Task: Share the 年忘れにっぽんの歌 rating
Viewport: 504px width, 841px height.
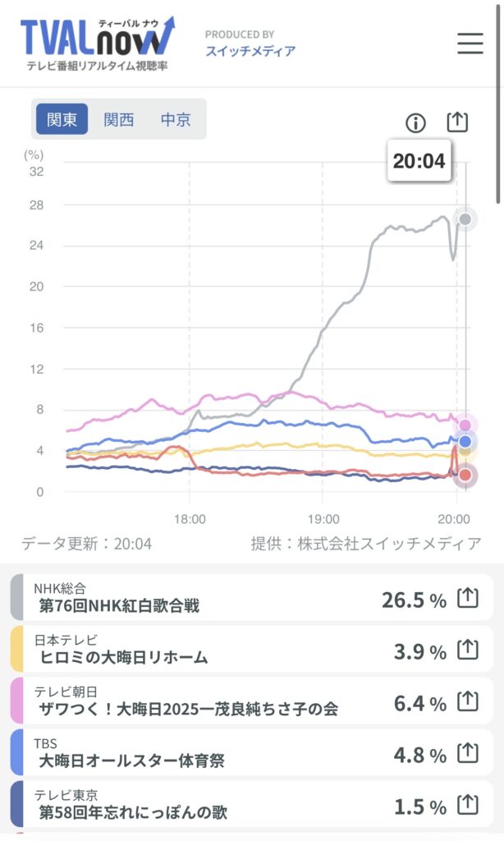Action: click(x=468, y=805)
